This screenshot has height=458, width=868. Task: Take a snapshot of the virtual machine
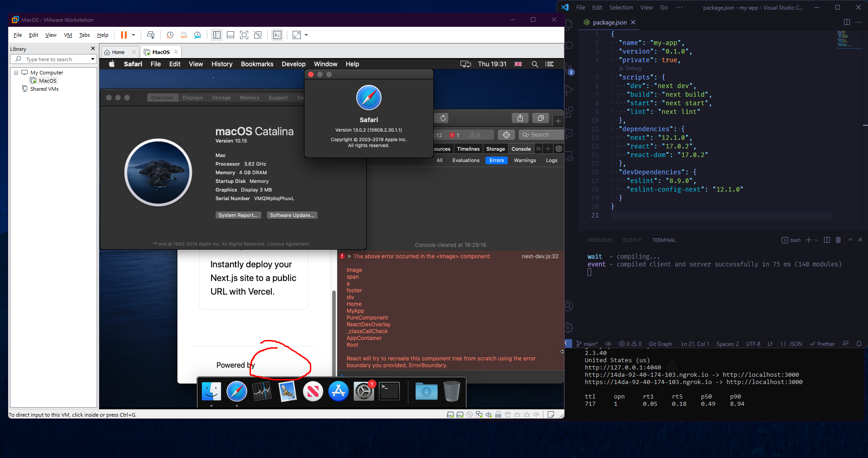coord(170,35)
